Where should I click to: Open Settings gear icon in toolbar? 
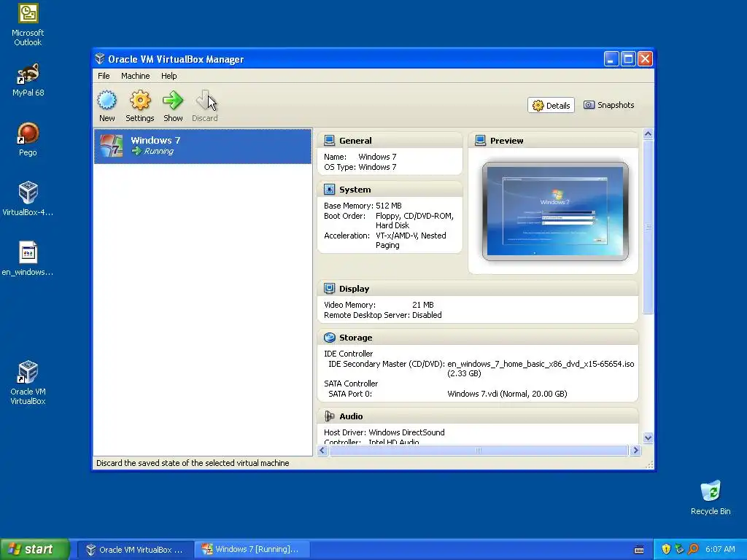139,101
